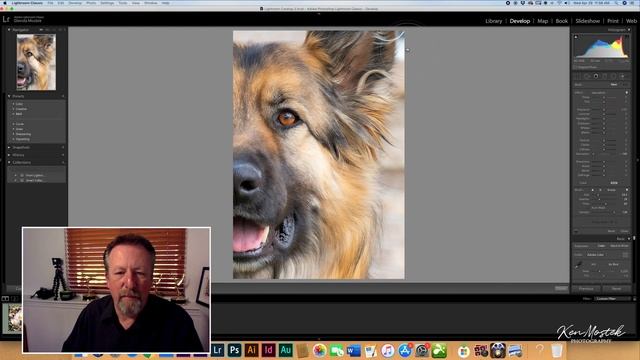Open Lightroom from the Dock

[x=218, y=350]
